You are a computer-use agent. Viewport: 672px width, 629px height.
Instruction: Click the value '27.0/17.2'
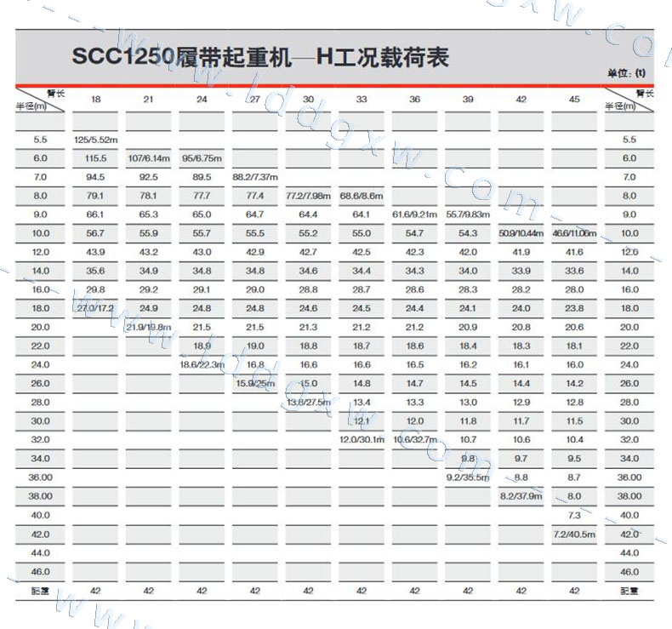(x=95, y=308)
